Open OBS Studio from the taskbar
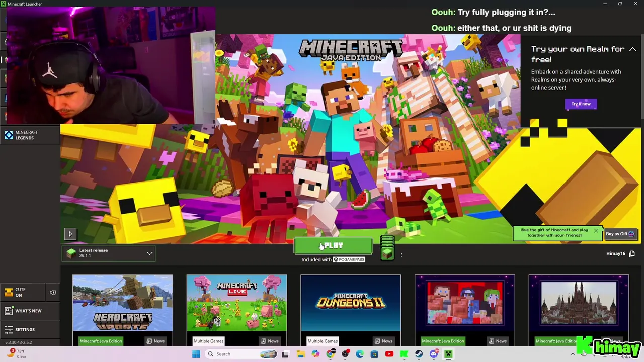 [345, 354]
